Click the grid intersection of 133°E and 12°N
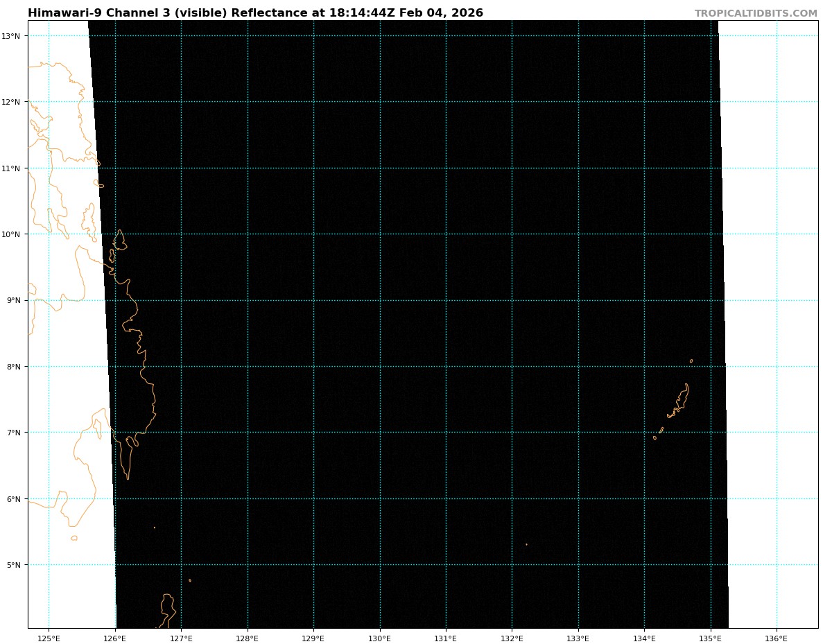 (x=578, y=102)
